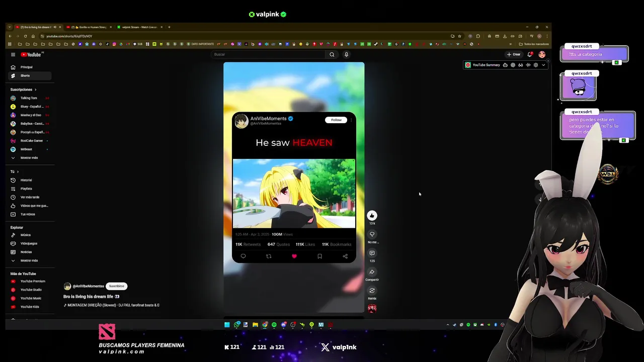The height and width of the screenshot is (362, 644).
Task: Start voice search with microphone
Action: (346, 54)
